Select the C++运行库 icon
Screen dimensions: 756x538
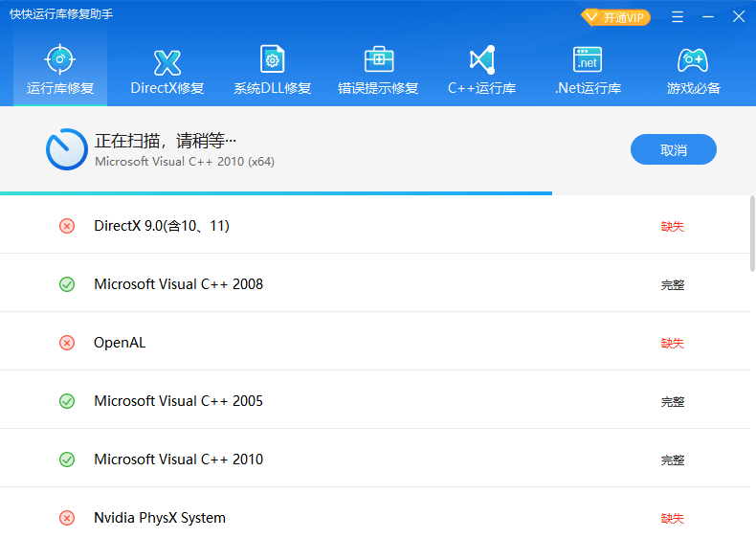(x=482, y=60)
